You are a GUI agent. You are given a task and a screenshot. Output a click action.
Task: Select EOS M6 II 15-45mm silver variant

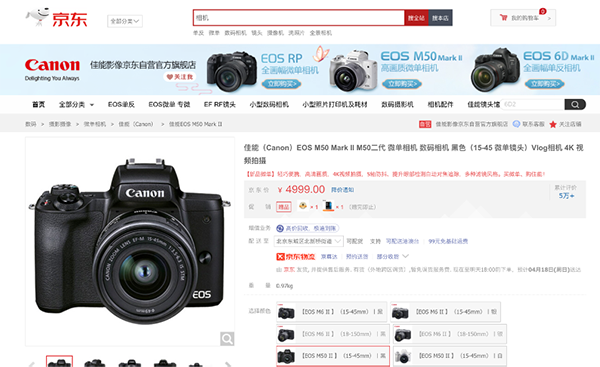click(445, 312)
